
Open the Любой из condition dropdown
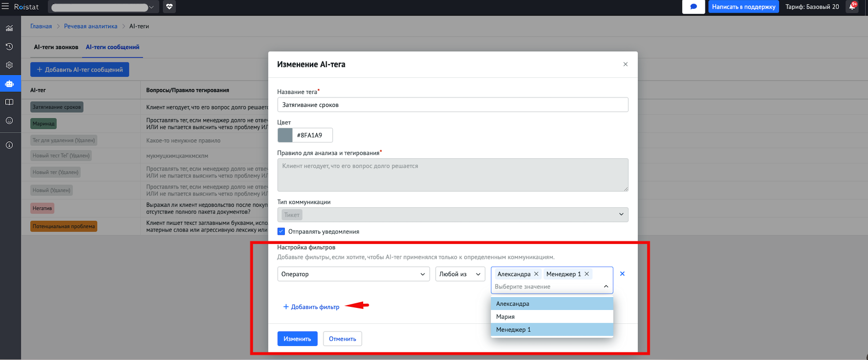point(460,274)
